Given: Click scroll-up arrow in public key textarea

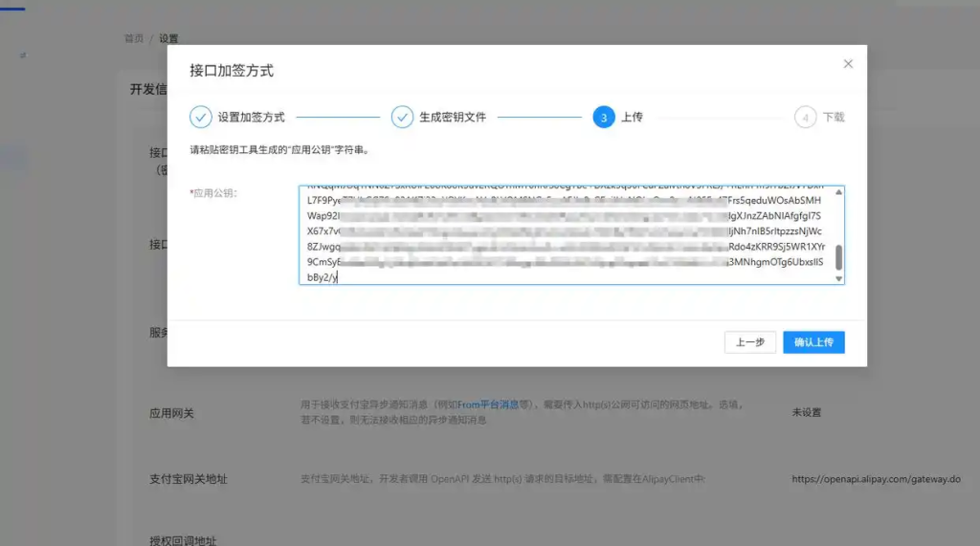Looking at the screenshot, I should 839,192.
